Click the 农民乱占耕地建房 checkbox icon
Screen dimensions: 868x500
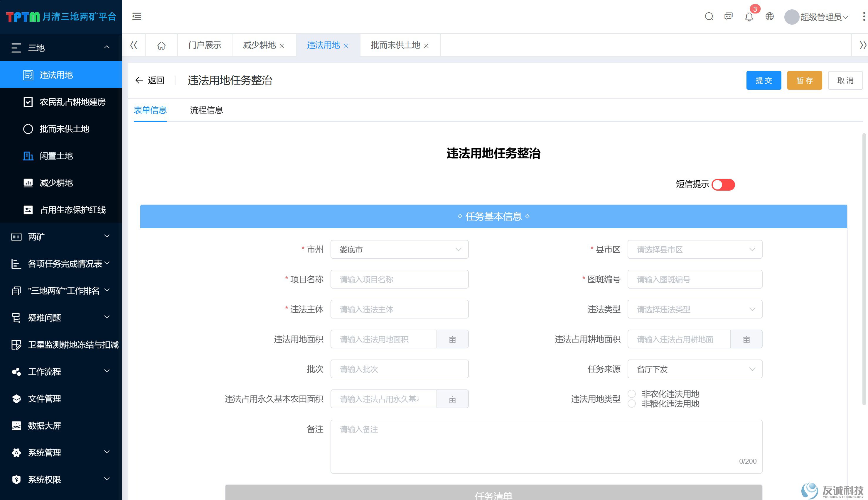coord(28,102)
